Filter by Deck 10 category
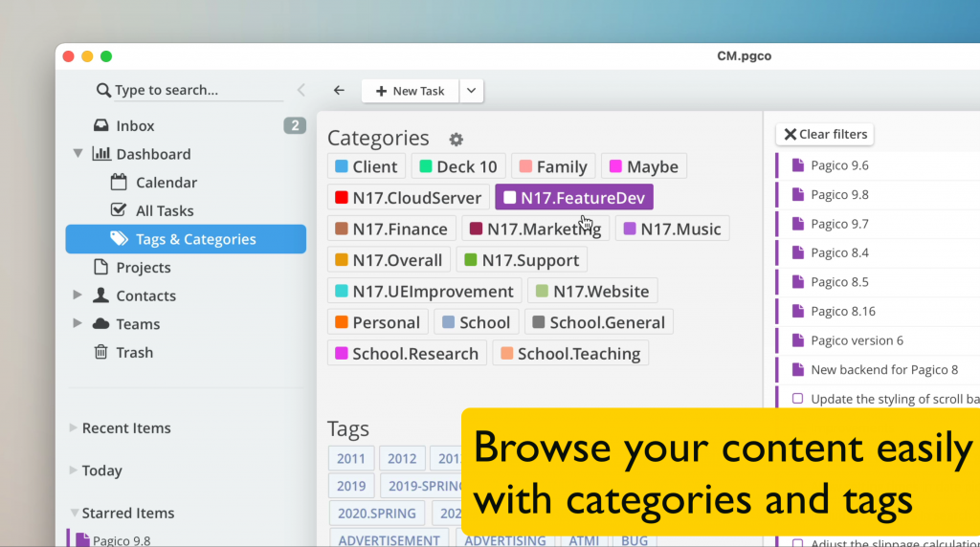This screenshot has height=547, width=980. point(458,166)
